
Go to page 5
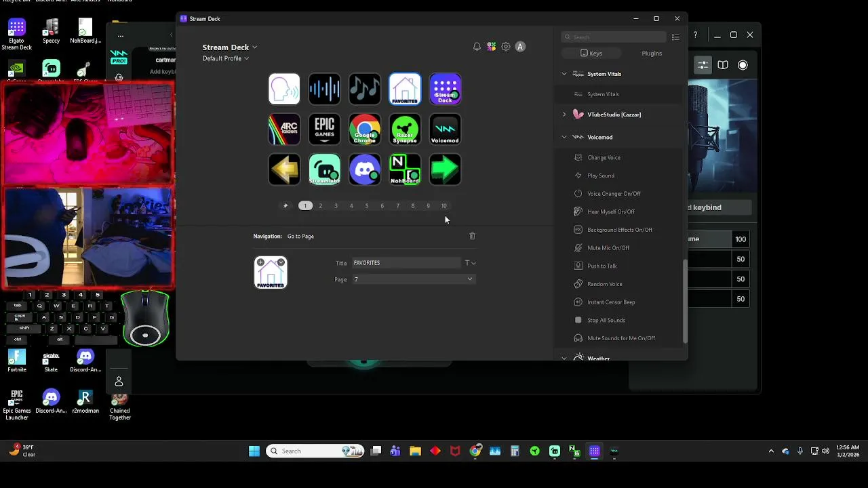(x=367, y=206)
